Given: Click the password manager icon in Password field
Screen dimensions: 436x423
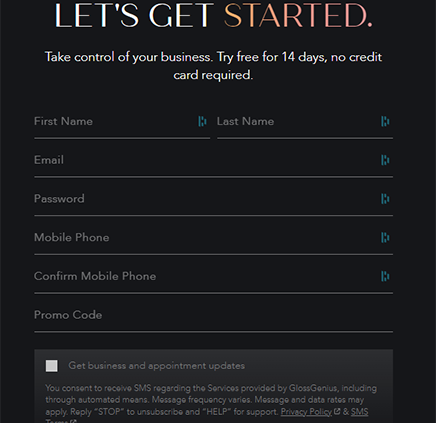Looking at the screenshot, I should pos(385,199).
